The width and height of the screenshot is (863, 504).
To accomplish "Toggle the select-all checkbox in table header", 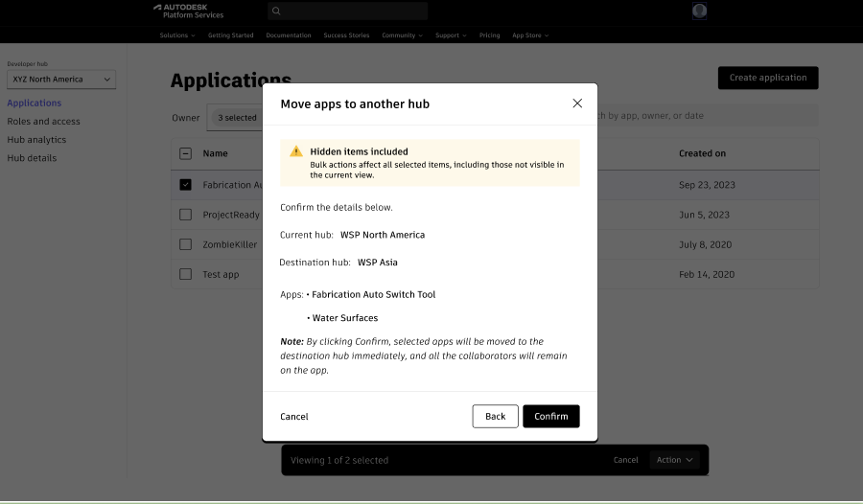I will tap(185, 153).
